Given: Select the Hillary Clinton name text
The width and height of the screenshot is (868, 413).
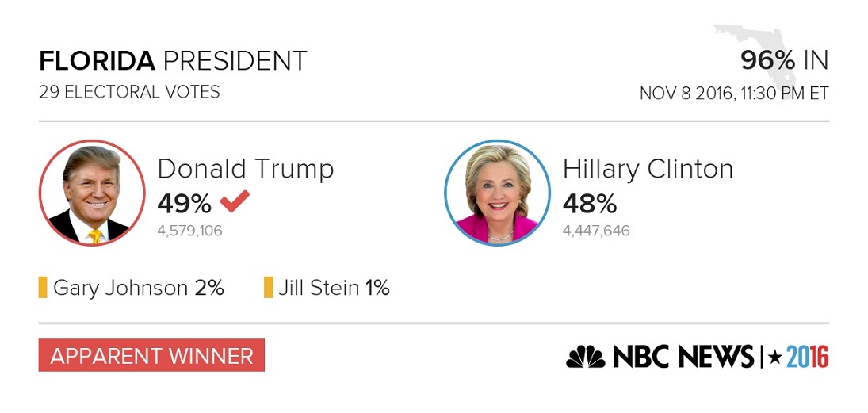Looking at the screenshot, I should tap(648, 170).
